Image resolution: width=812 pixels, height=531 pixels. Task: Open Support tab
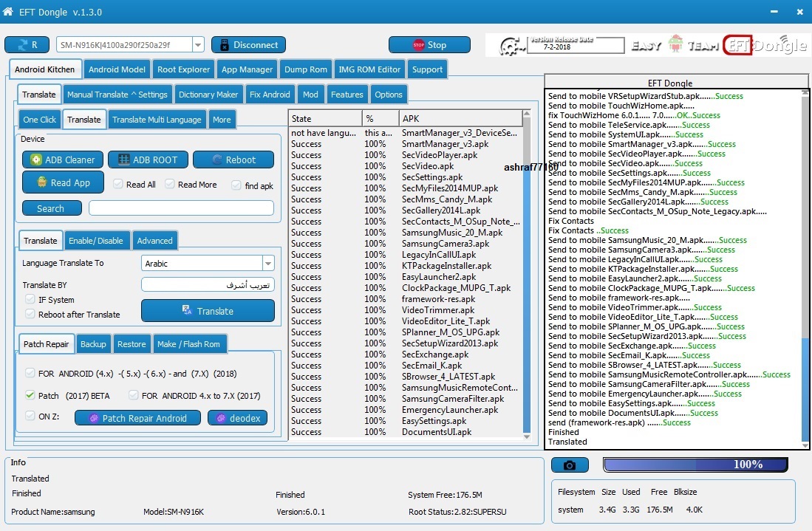(x=427, y=69)
